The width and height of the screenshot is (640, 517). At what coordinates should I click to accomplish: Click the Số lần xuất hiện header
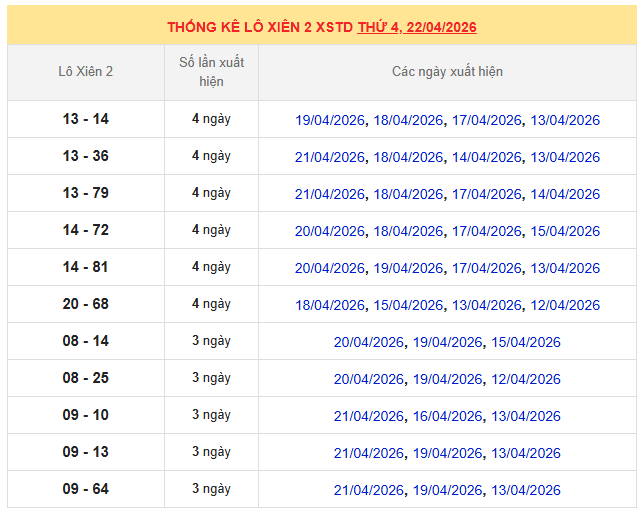(211, 72)
